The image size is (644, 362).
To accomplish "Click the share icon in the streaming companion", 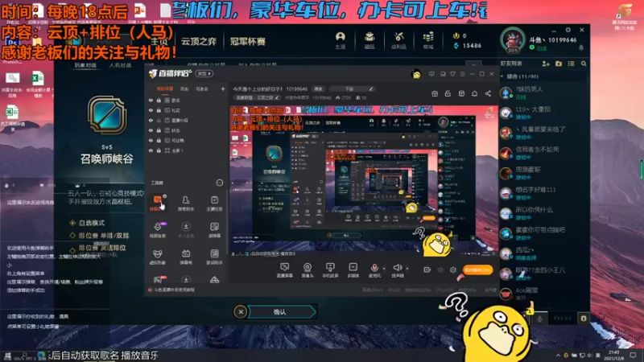I will click(488, 93).
